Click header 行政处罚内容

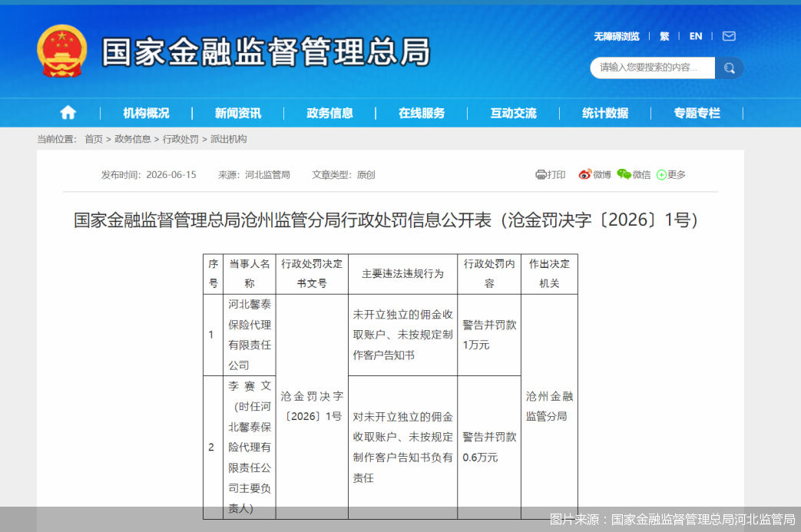pos(489,273)
